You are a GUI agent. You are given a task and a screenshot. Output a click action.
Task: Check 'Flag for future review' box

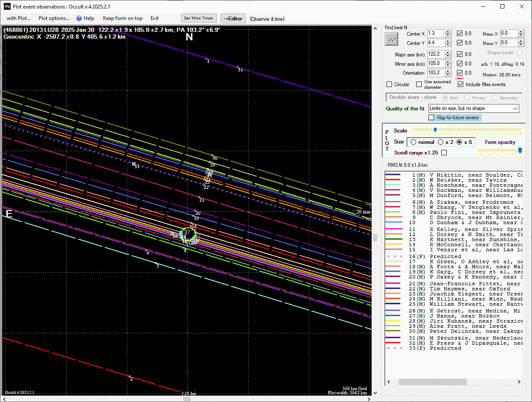pos(431,118)
